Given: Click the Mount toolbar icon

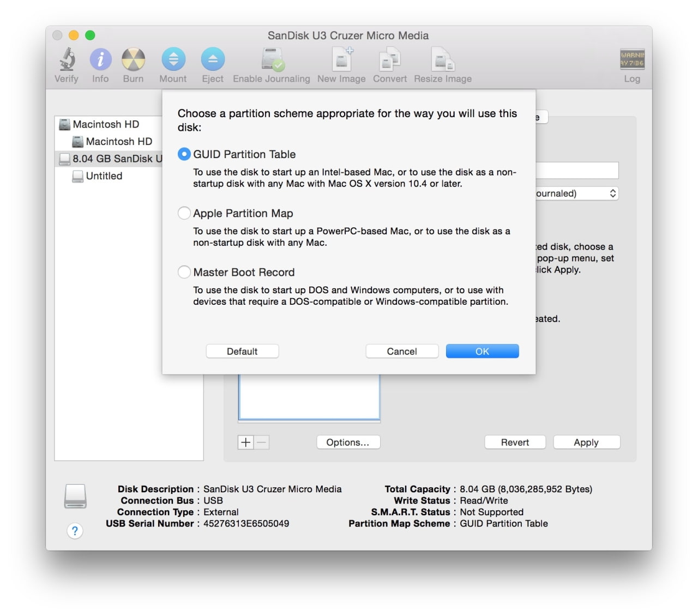Looking at the screenshot, I should 173,59.
